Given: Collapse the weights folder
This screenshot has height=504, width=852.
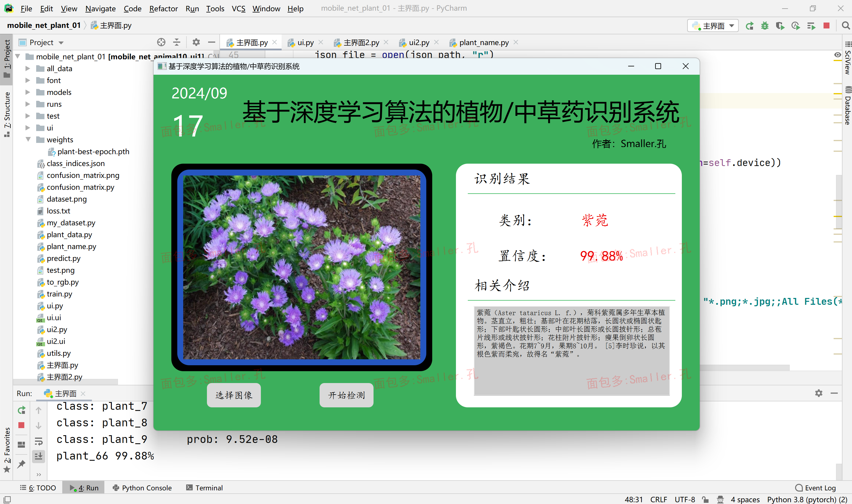Looking at the screenshot, I should tap(28, 139).
